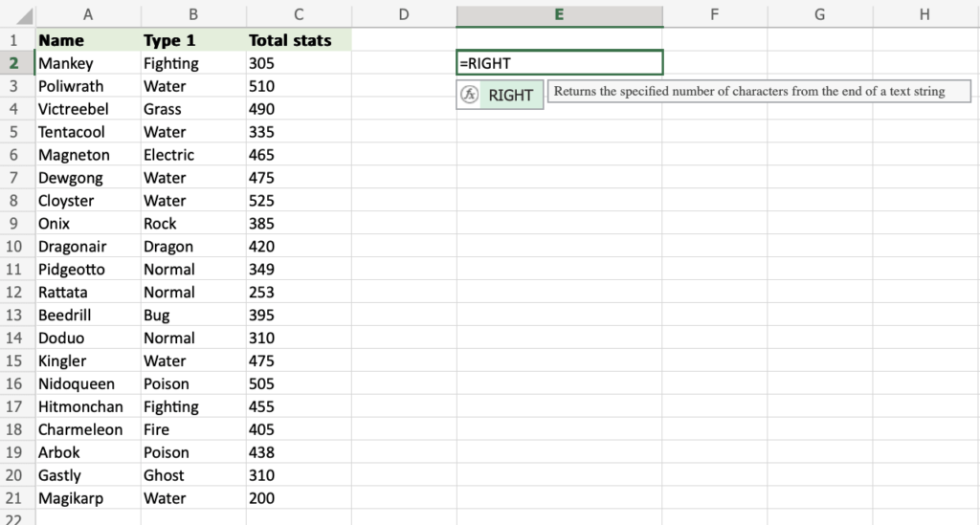The height and width of the screenshot is (525, 980).
Task: Click highlighted column E header
Action: (559, 14)
